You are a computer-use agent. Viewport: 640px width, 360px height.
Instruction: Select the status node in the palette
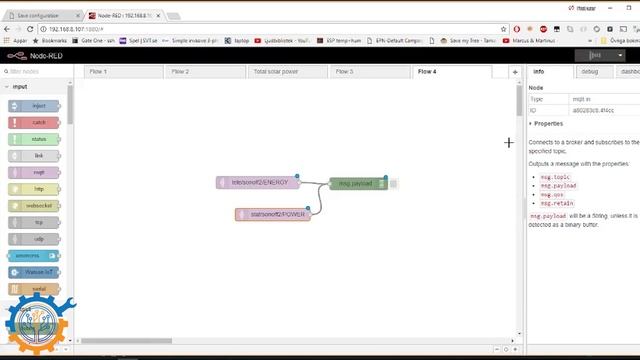pyautogui.click(x=34, y=139)
